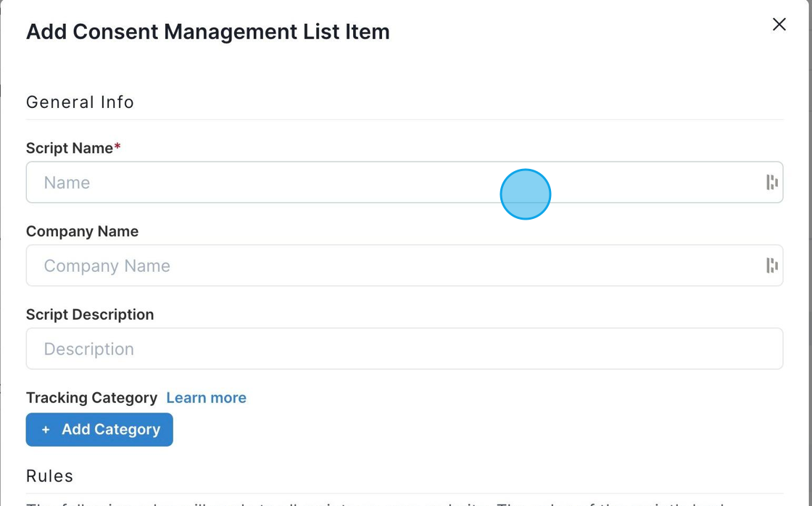The image size is (812, 506).
Task: Click the General Info section heading
Action: pos(80,102)
